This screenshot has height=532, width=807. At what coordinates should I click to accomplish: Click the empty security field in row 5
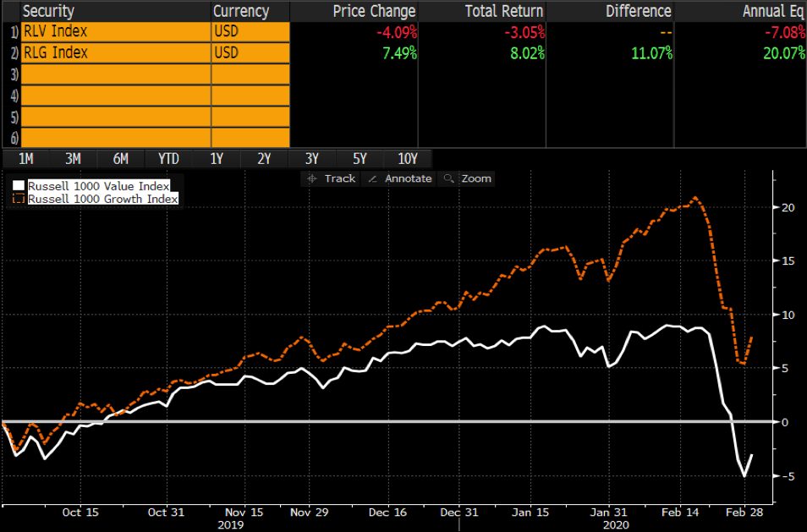(116, 117)
